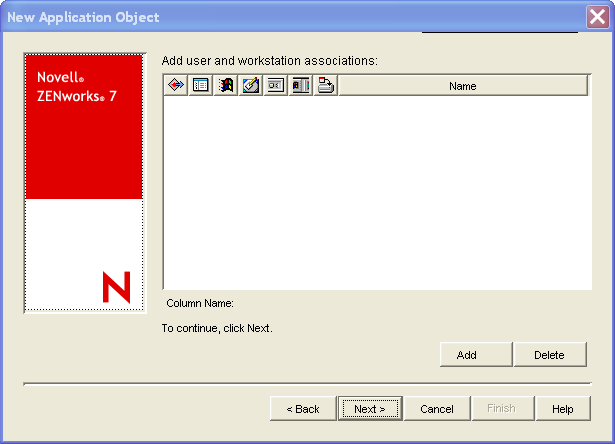Select the App Launcher window column icon

pyautogui.click(x=200, y=85)
